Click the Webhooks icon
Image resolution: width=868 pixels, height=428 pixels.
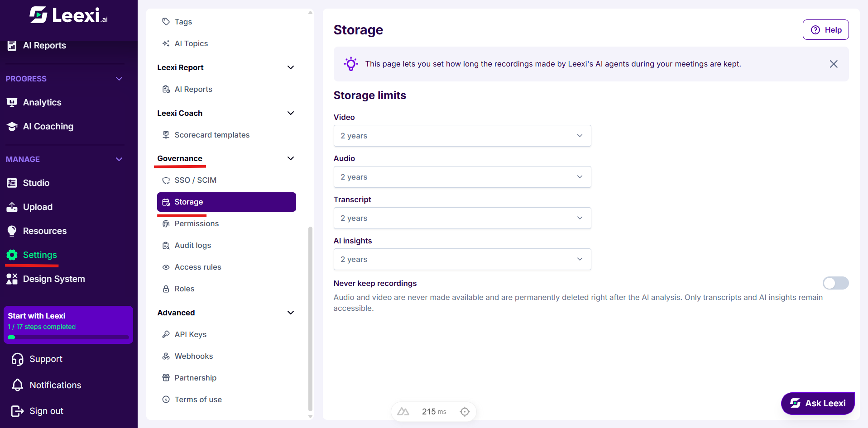[x=166, y=356]
